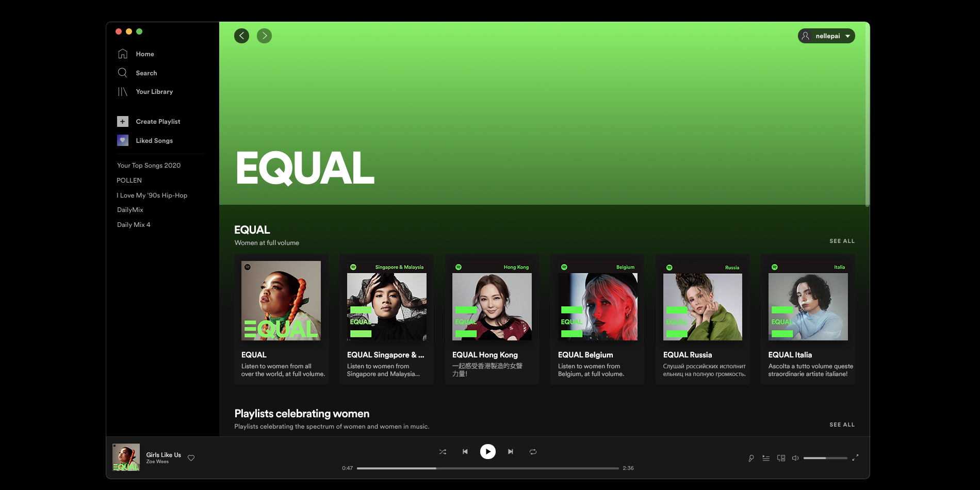980x490 pixels.
Task: Go to Home from the sidebar
Action: [x=145, y=54]
